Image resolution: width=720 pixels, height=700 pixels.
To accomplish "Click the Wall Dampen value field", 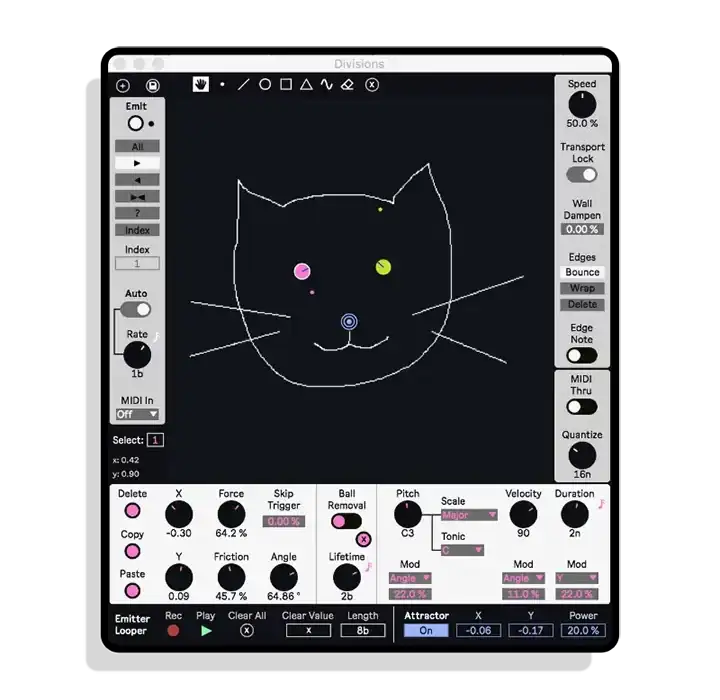I will 582,229.
